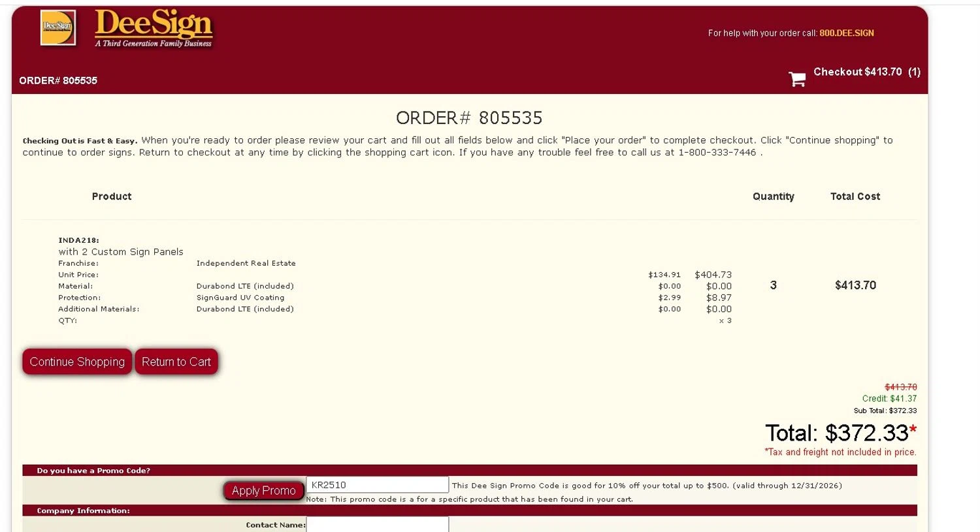980x532 pixels.
Task: Click the Franchise: row label
Action: pos(78,263)
